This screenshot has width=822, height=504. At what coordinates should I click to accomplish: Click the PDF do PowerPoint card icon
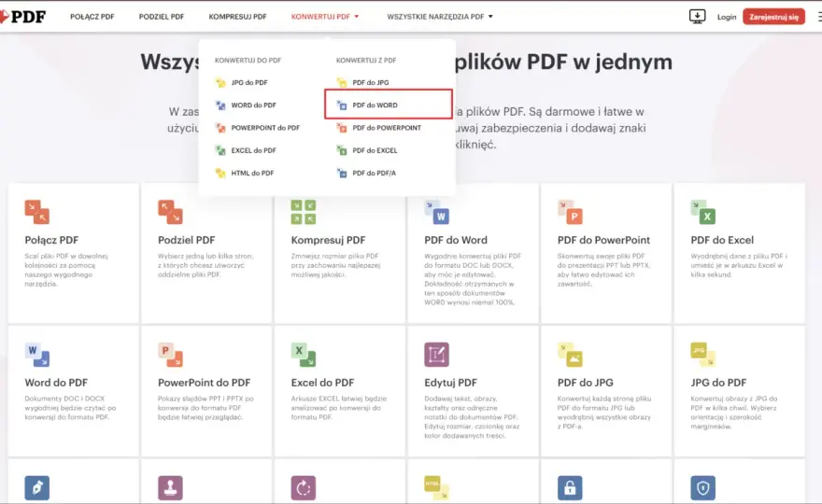pos(570,212)
